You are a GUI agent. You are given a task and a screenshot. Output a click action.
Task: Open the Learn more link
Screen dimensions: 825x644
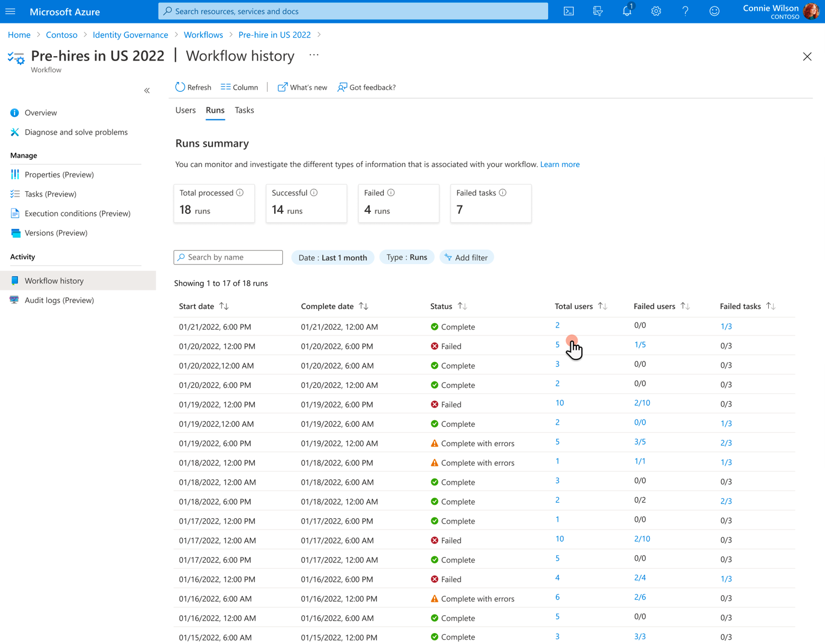pyautogui.click(x=560, y=164)
